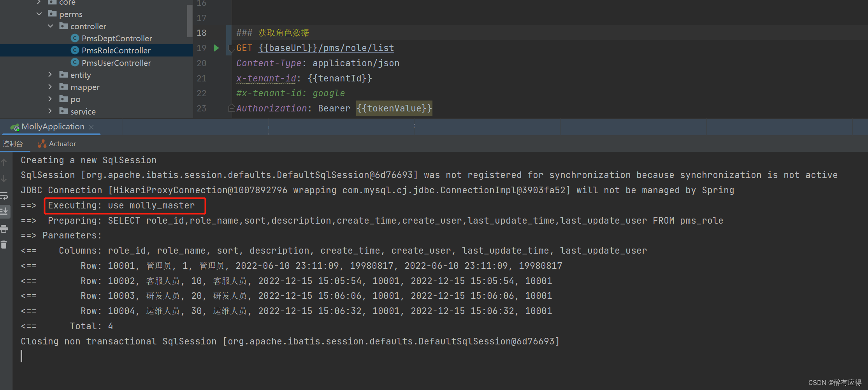The width and height of the screenshot is (868, 390).
Task: Select the service folder label
Action: tap(83, 111)
